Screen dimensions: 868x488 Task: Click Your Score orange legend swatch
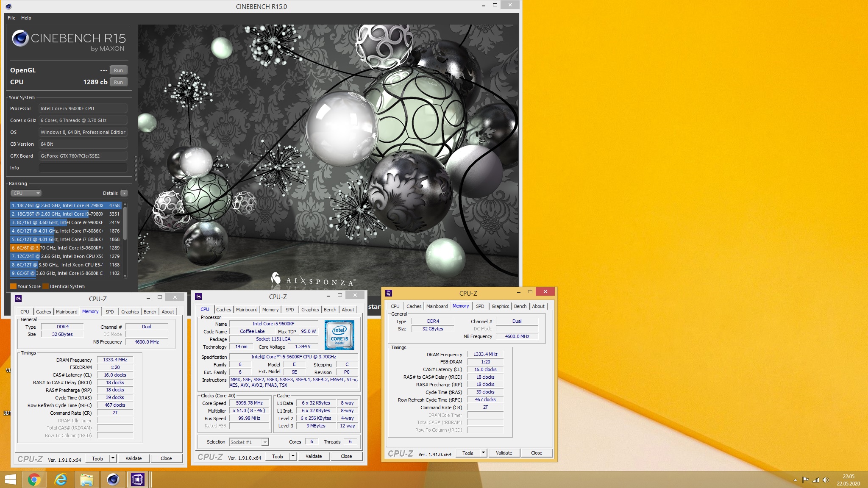click(14, 286)
